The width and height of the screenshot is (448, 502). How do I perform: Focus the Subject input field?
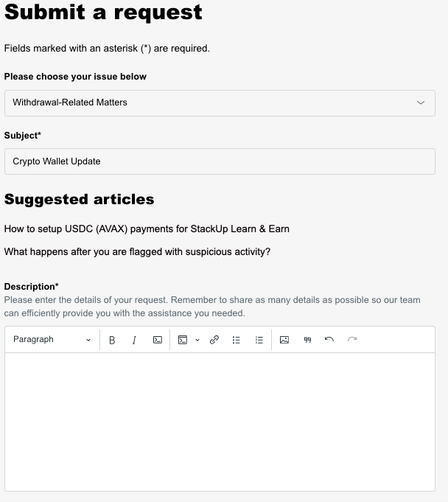(x=220, y=161)
